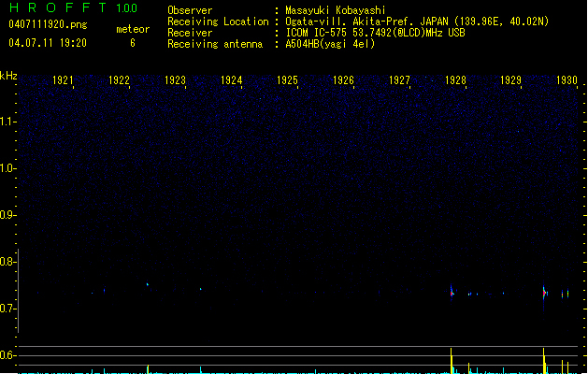
Task: Click the 1929 time axis marker
Action: pyautogui.click(x=510, y=79)
